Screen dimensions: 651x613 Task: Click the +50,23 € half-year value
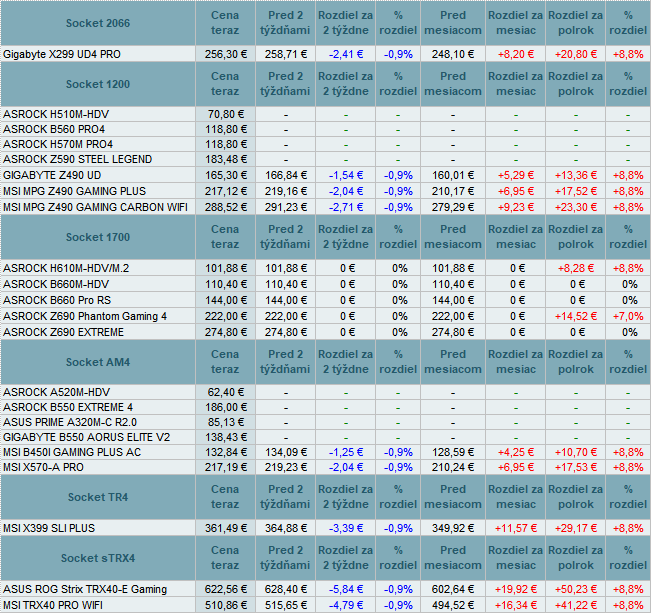575,589
